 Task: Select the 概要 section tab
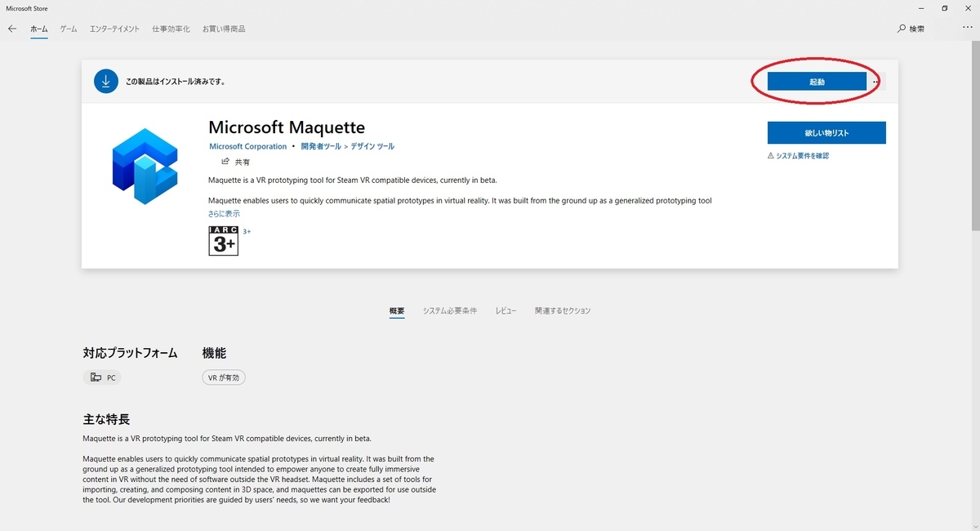pos(397,310)
